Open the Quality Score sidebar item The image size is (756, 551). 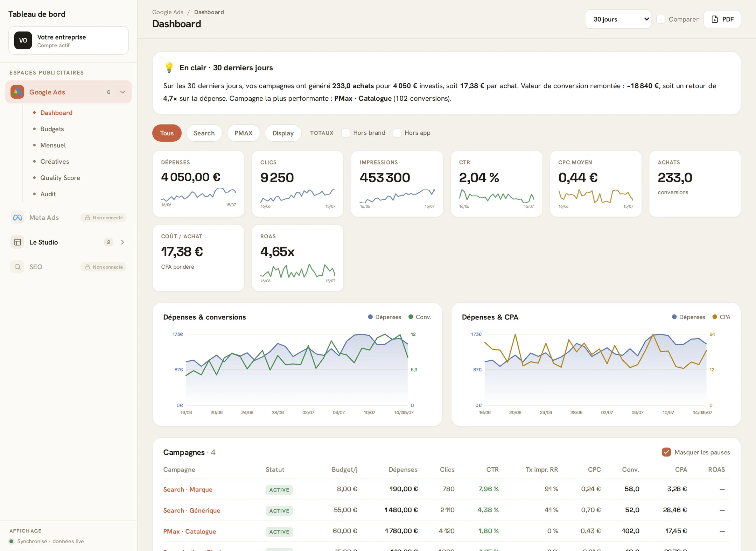coord(60,178)
